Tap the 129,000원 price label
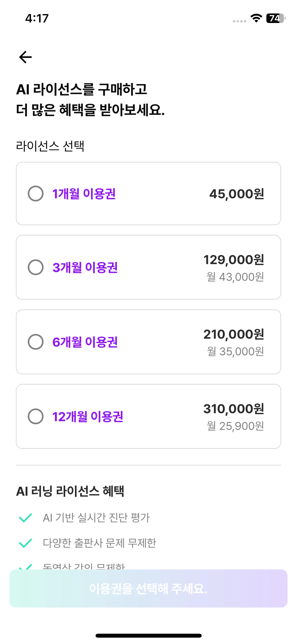Image resolution: width=297 pixels, height=644 pixels. click(234, 260)
